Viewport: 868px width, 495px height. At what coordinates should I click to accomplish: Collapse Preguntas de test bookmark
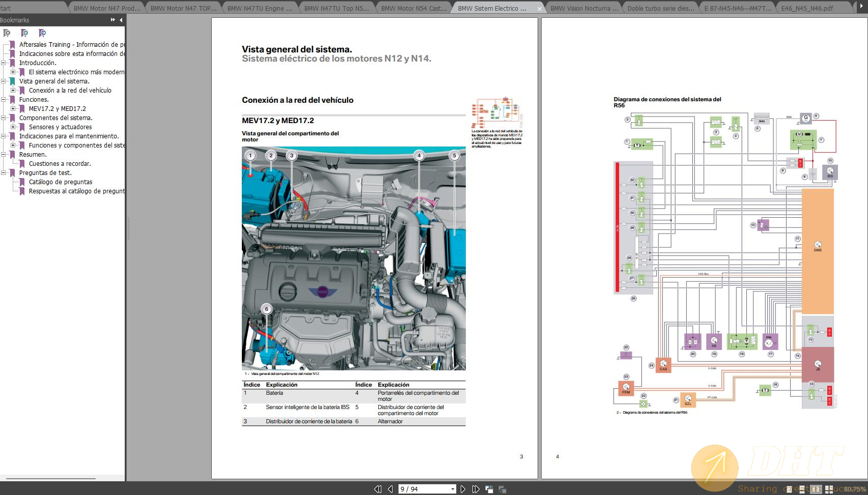pos(3,173)
